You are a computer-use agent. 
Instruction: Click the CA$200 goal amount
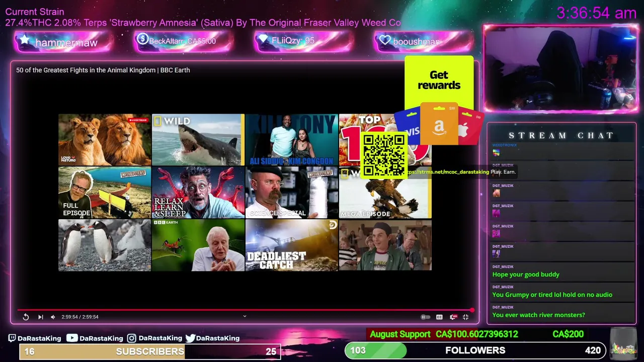pyautogui.click(x=568, y=334)
